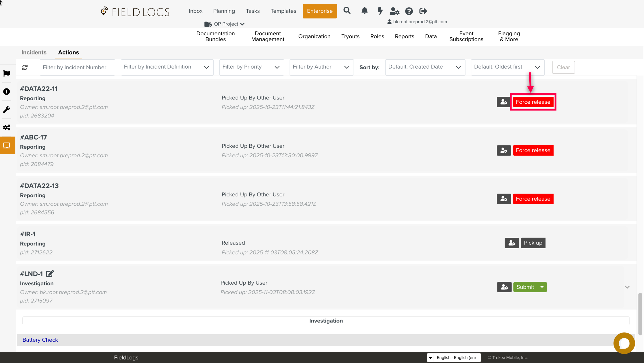Viewport: 644px width, 363px height.
Task: Switch to the Incidents tab
Action: 34,52
